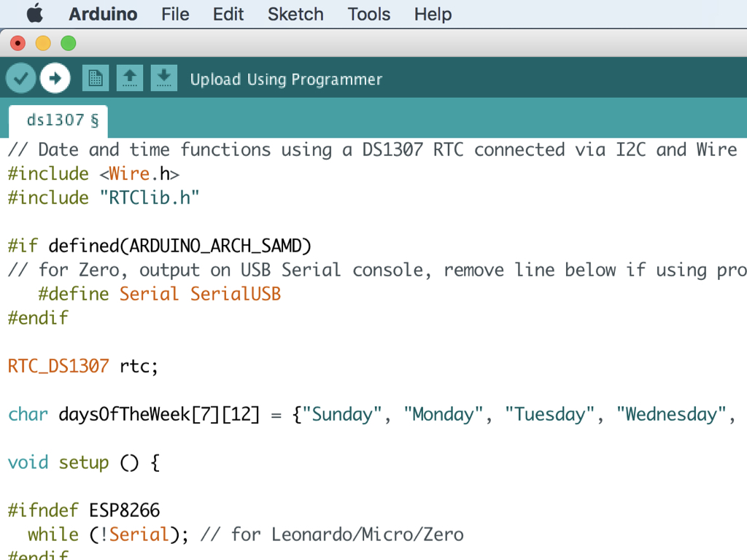Close the Arduino window with the red button
747x560 pixels.
tap(18, 43)
